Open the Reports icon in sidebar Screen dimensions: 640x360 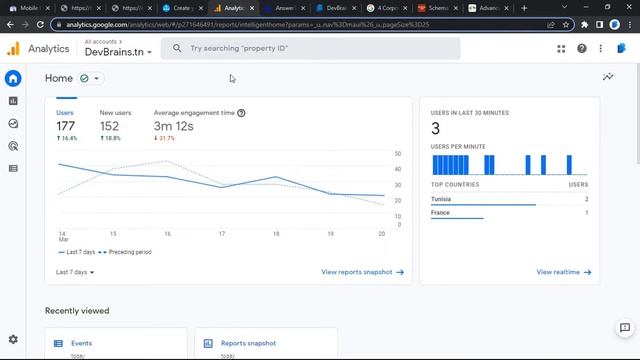tap(13, 101)
